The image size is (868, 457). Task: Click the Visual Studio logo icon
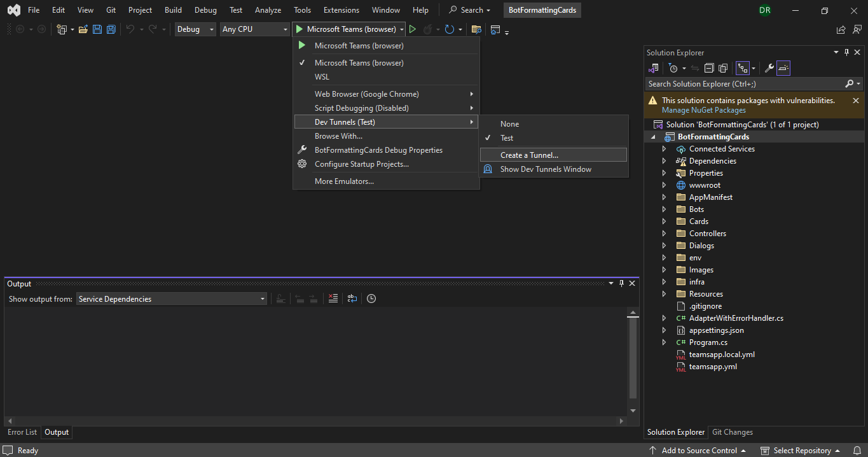point(13,10)
